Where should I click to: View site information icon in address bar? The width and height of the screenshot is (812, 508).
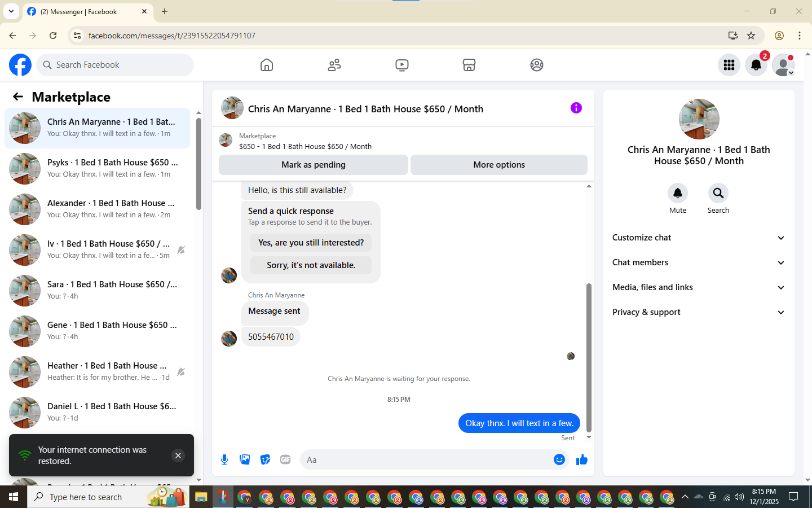pyautogui.click(x=77, y=36)
